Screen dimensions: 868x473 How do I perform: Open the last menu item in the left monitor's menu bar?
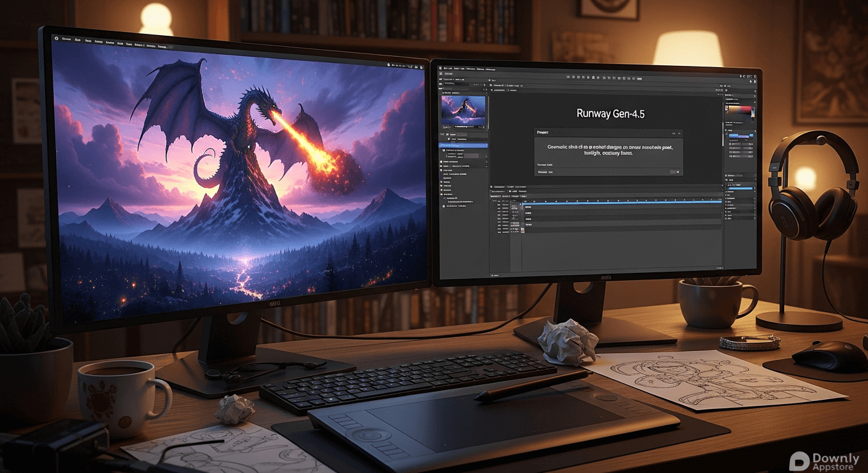click(163, 46)
